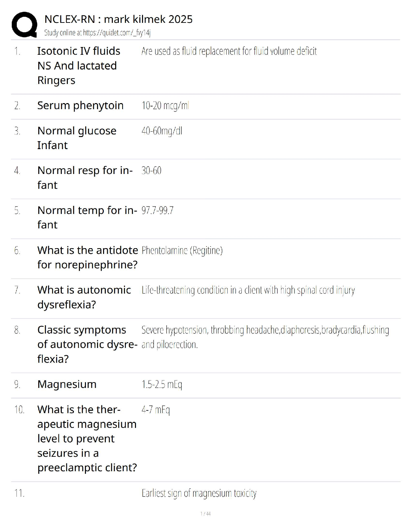Click the Phentolamine (Regitine) answer
This screenshot has height=532, width=411.
[182, 251]
